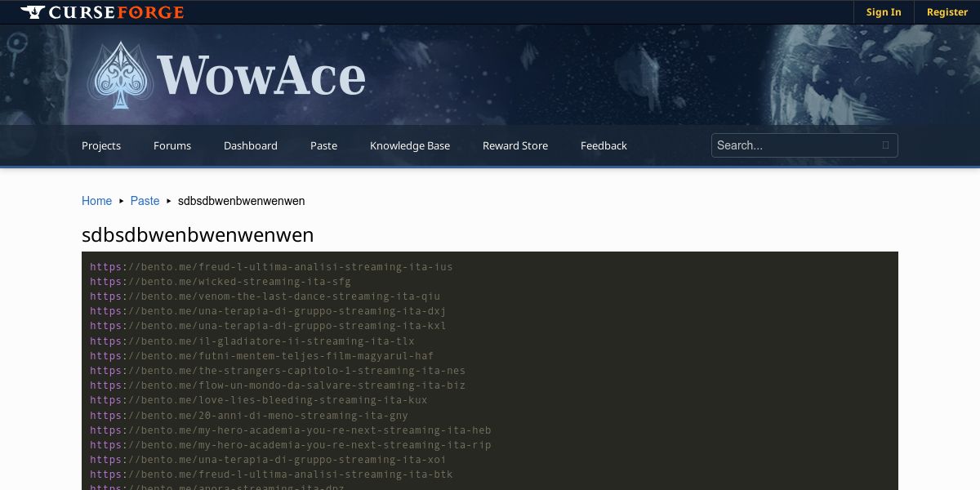The width and height of the screenshot is (980, 490).
Task: Click the paste title heading sdbsdbwenbwenwenwen
Action: (198, 235)
